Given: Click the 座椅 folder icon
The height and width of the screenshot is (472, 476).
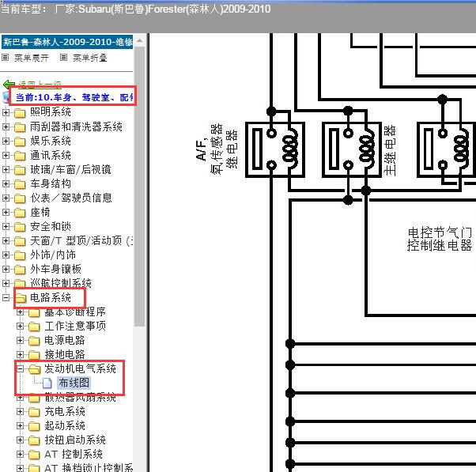Looking at the screenshot, I should (20, 213).
